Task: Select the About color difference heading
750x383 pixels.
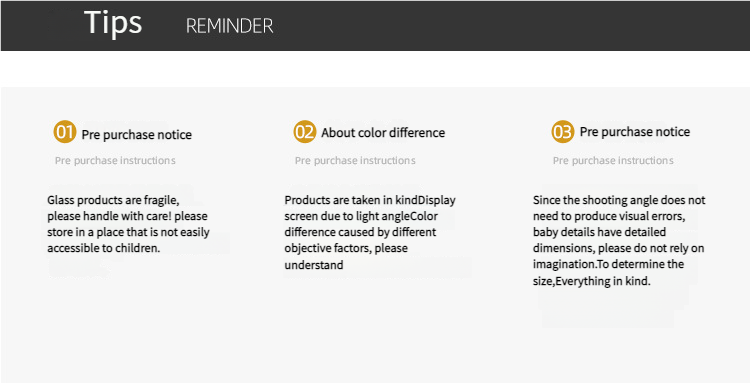Action: coord(383,132)
